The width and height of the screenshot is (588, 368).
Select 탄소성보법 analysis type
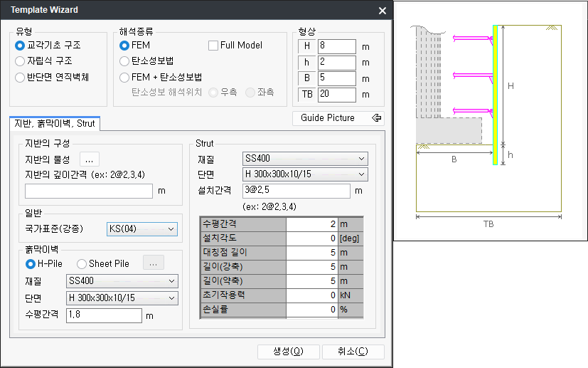pyautogui.click(x=124, y=61)
